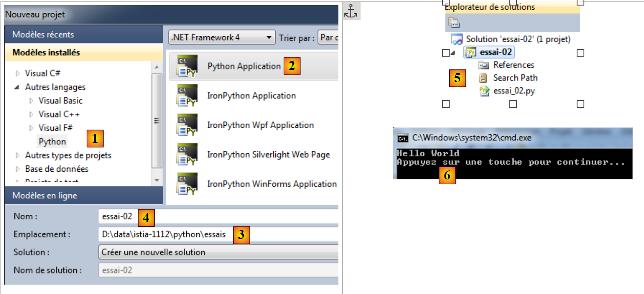Expand the Visual C# templates node
Screen dimensions: 644x294
coord(17,74)
